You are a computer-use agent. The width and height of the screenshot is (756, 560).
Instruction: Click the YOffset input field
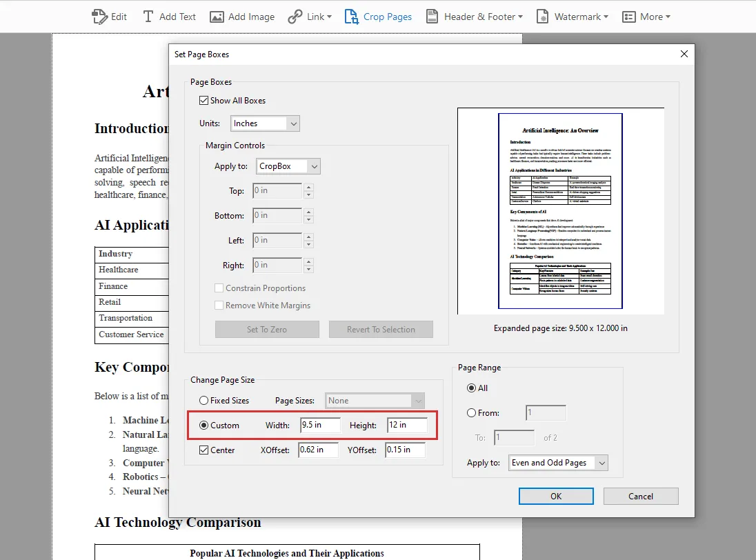point(405,450)
